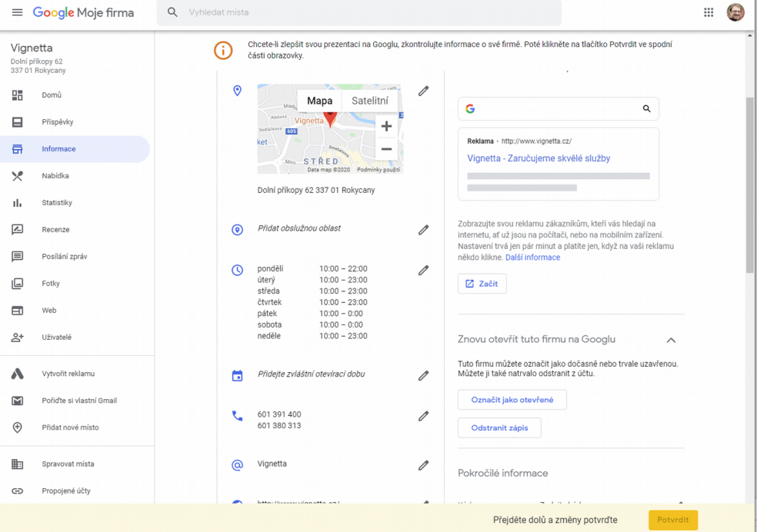
Task: Click the 'Pokročilé informace' heading
Action: pos(502,473)
